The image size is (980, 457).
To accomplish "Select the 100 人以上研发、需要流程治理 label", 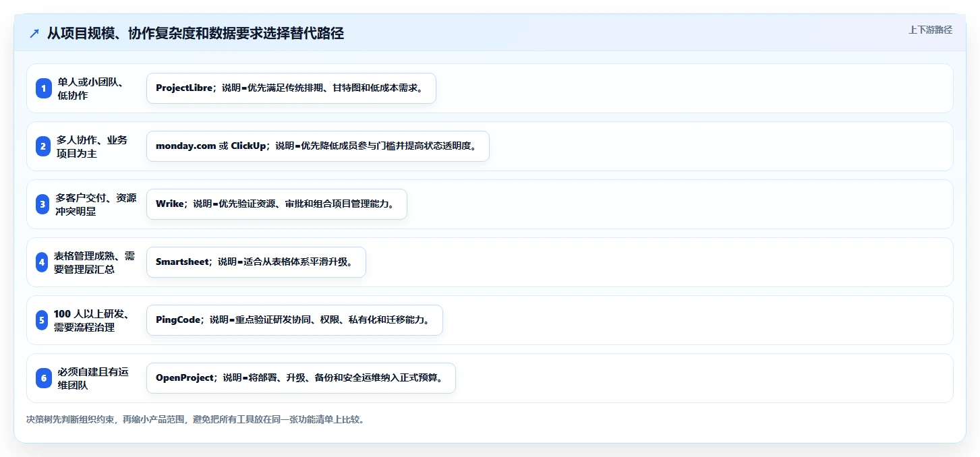I will [x=91, y=320].
